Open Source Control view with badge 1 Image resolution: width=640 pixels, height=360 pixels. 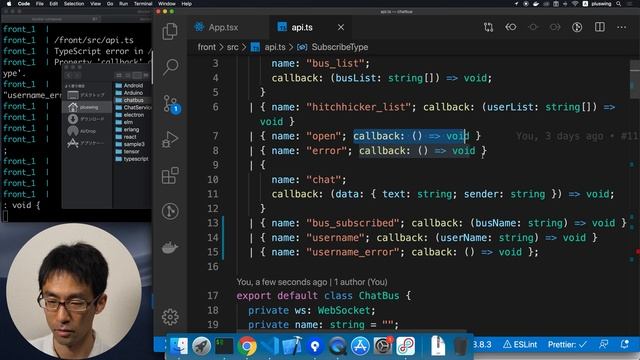click(x=171, y=104)
